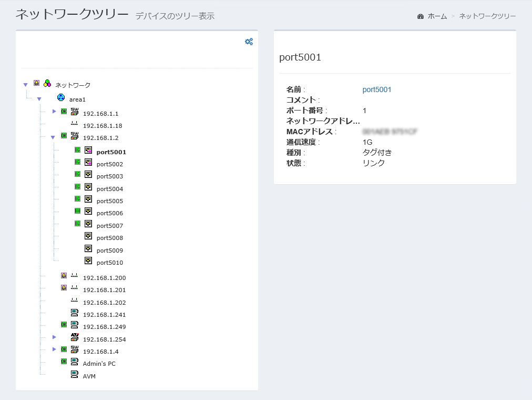Viewport: 532px width, 400px height.
Task: Open the port5001 name link
Action: 376,89
